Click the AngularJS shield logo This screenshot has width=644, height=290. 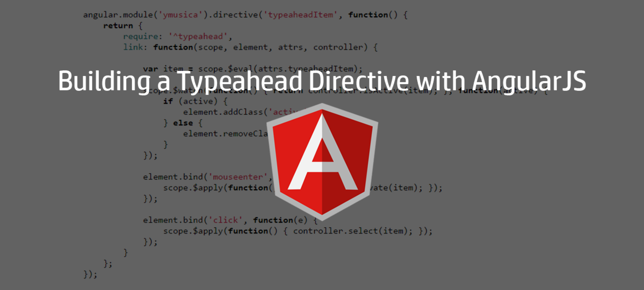pyautogui.click(x=322, y=162)
